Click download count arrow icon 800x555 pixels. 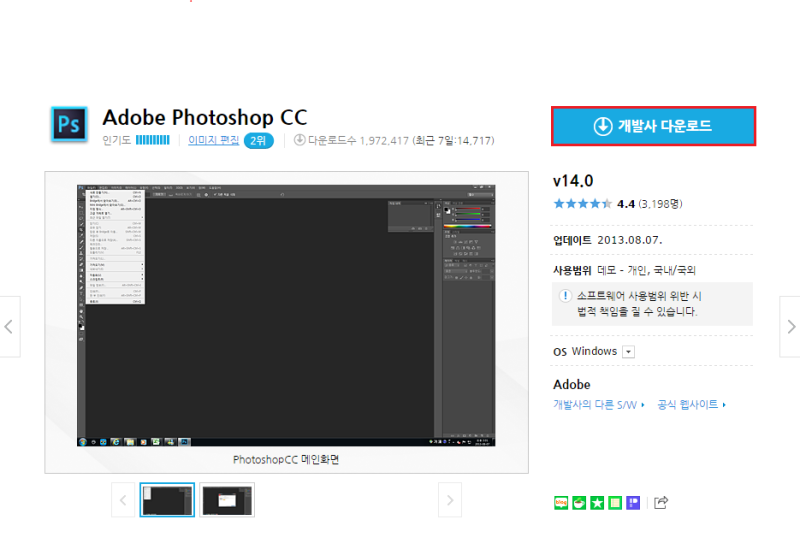299,139
